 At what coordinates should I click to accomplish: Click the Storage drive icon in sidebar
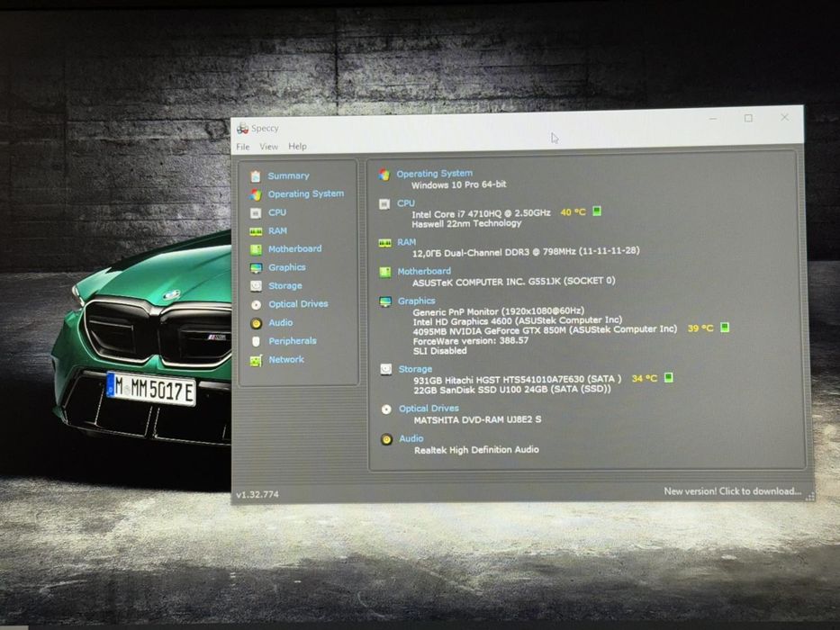click(x=256, y=286)
